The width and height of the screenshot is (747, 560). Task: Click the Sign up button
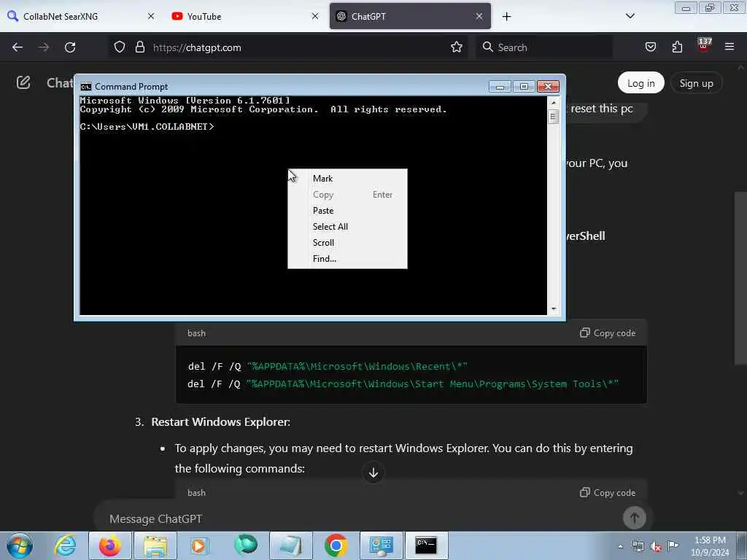696,83
